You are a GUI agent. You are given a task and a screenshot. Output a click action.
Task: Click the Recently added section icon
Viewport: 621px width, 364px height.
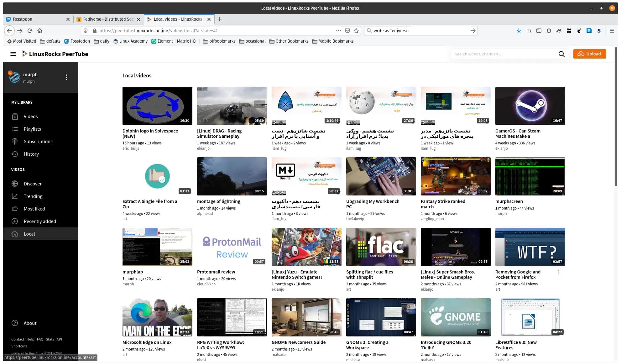point(15,221)
